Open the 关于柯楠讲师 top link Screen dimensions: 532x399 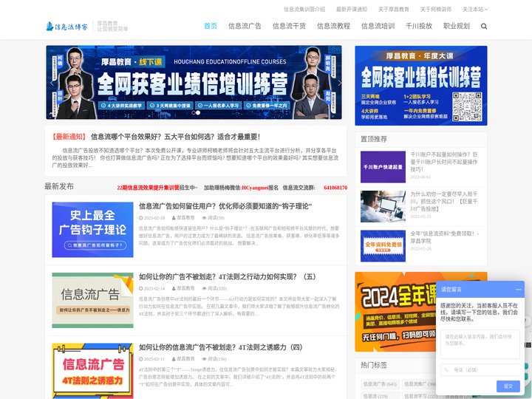pyautogui.click(x=436, y=10)
